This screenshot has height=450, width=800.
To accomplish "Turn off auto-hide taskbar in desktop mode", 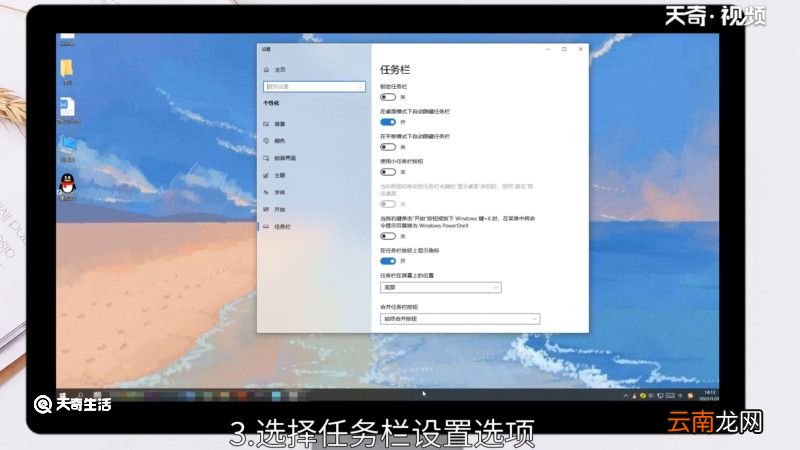I will (388, 122).
